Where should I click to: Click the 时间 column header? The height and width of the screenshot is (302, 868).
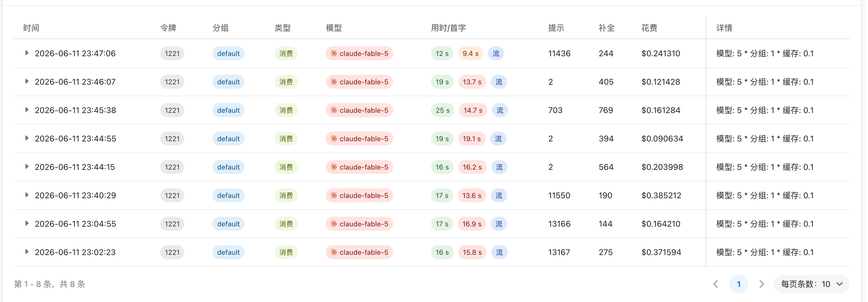31,28
